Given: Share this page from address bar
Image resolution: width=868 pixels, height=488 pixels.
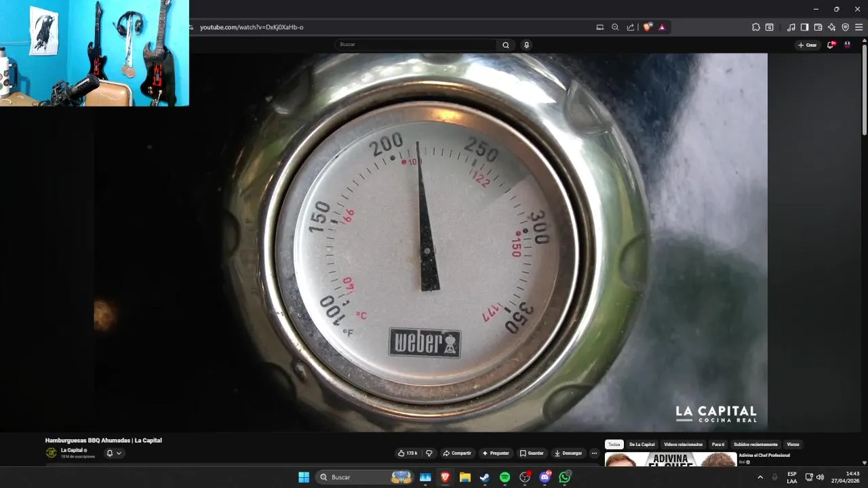Looking at the screenshot, I should (631, 27).
